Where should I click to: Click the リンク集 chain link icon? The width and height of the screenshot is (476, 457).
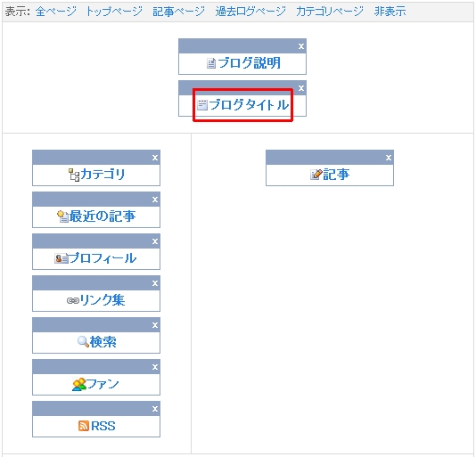(72, 300)
